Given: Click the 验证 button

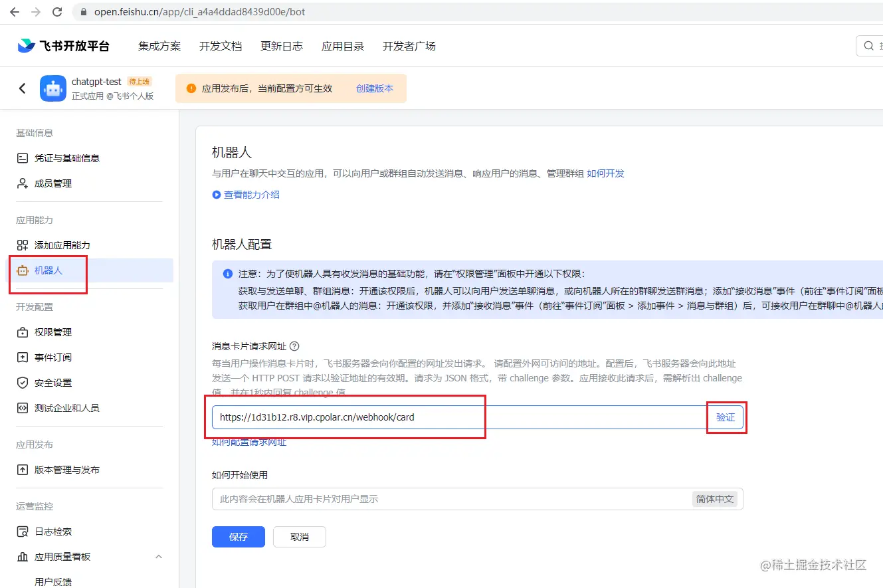Looking at the screenshot, I should click(726, 417).
